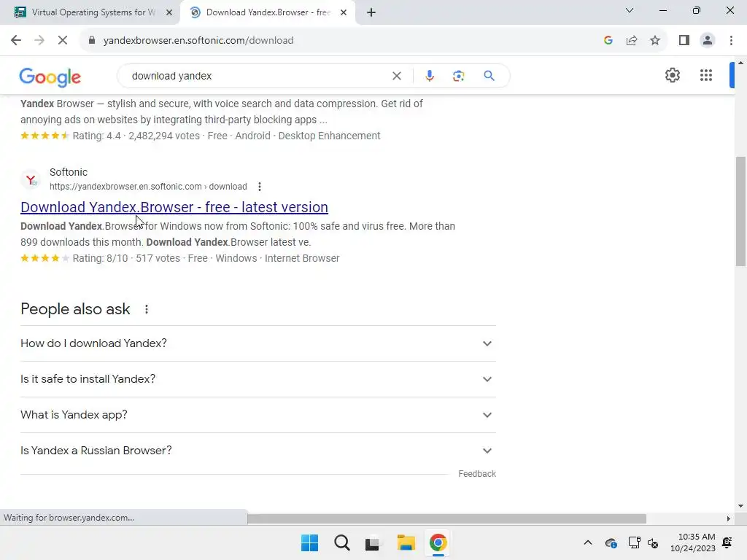Open About this result for People also ask
747x560 pixels.
(147, 309)
